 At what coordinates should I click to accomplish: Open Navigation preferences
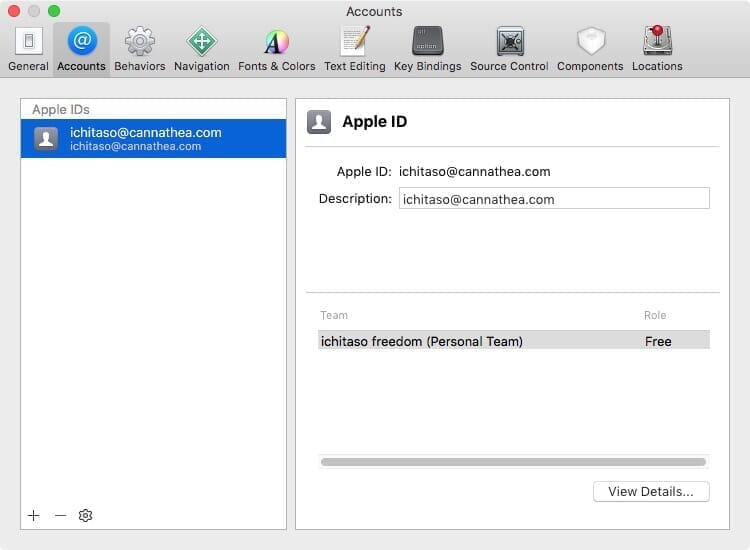pyautogui.click(x=201, y=49)
